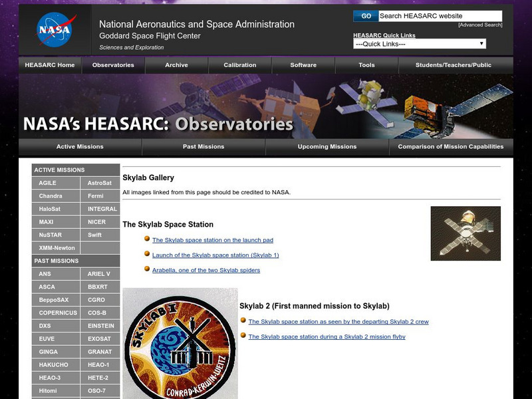Open the Chandra mission page
This screenshot has width=532, height=399.
point(56,196)
